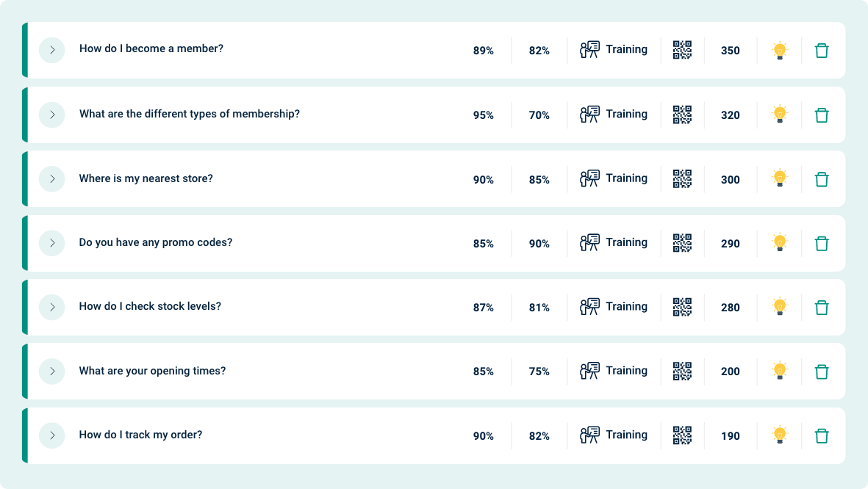Open QR code for stock levels question
The image size is (868, 489).
682,307
